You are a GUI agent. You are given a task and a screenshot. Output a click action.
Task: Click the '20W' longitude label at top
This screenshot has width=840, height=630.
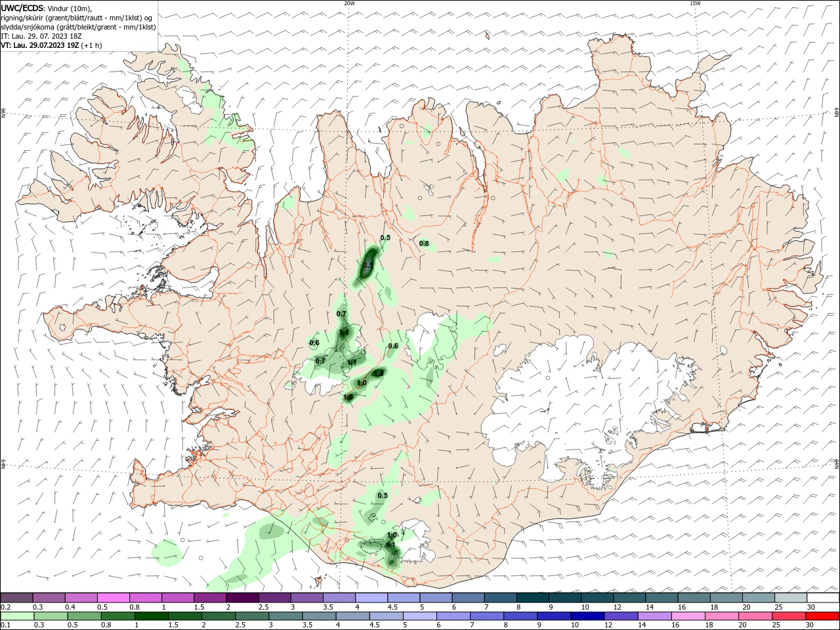(x=349, y=3)
